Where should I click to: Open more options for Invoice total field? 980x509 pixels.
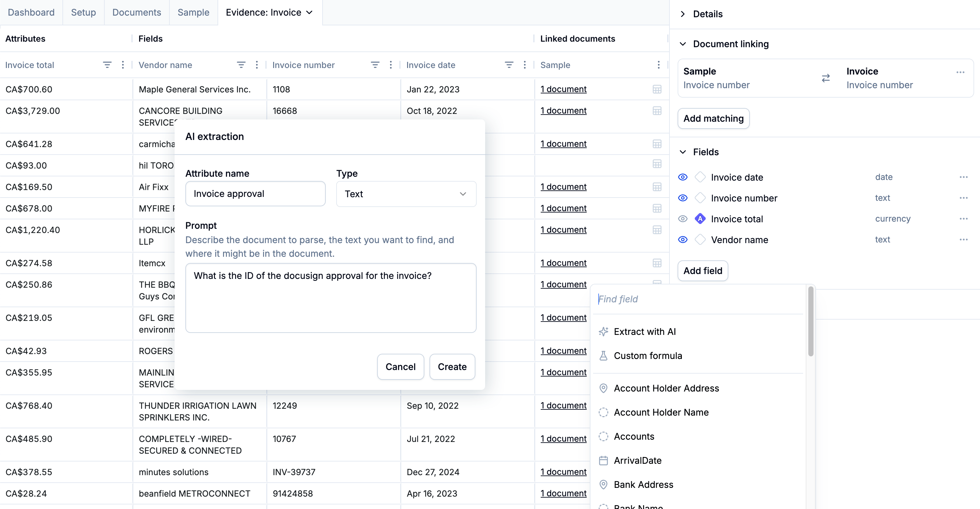(x=964, y=219)
